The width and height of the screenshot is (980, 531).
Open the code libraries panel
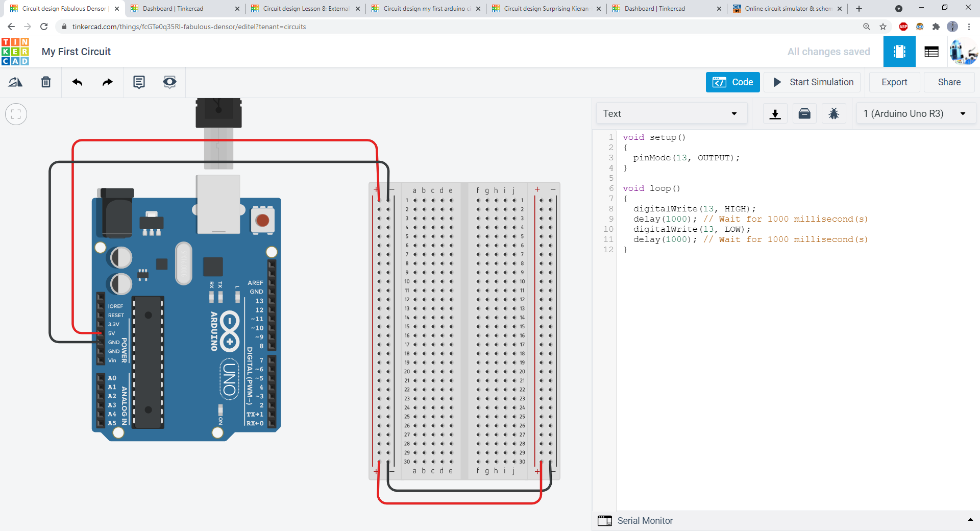[x=804, y=113]
